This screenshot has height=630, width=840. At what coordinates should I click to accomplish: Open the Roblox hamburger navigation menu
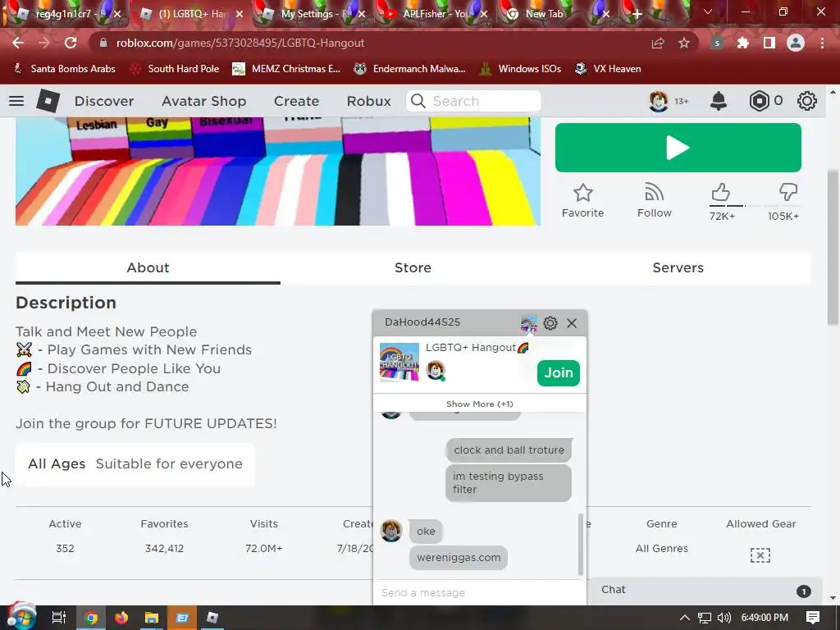(16, 101)
